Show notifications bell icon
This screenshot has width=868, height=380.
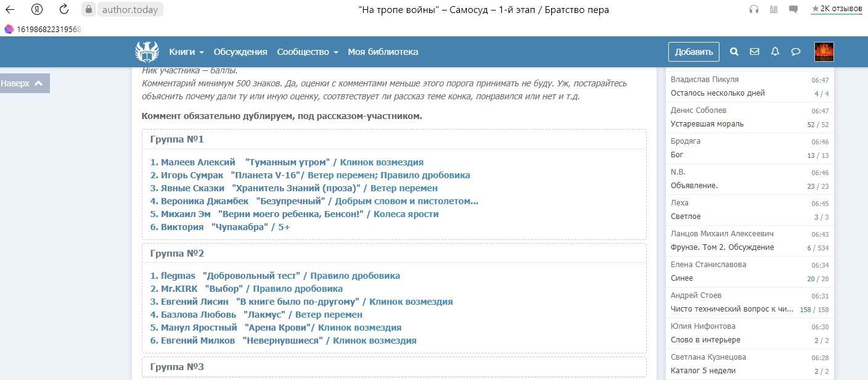(x=775, y=52)
